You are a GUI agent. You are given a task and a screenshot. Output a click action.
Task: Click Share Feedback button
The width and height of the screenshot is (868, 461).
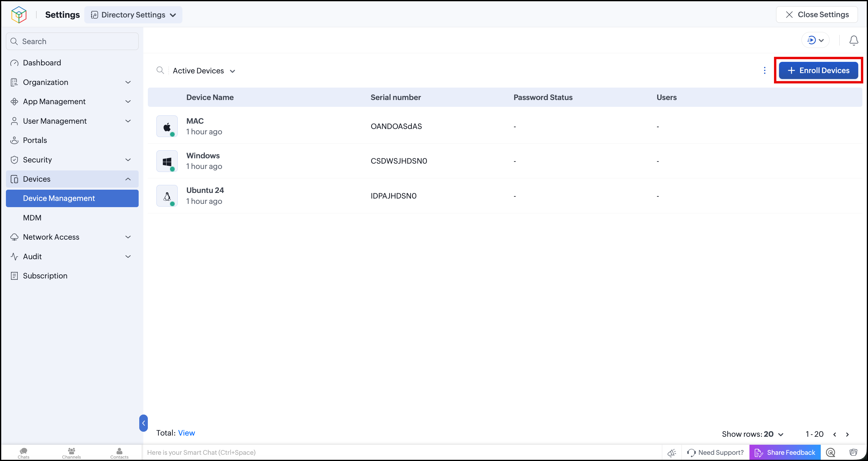785,453
